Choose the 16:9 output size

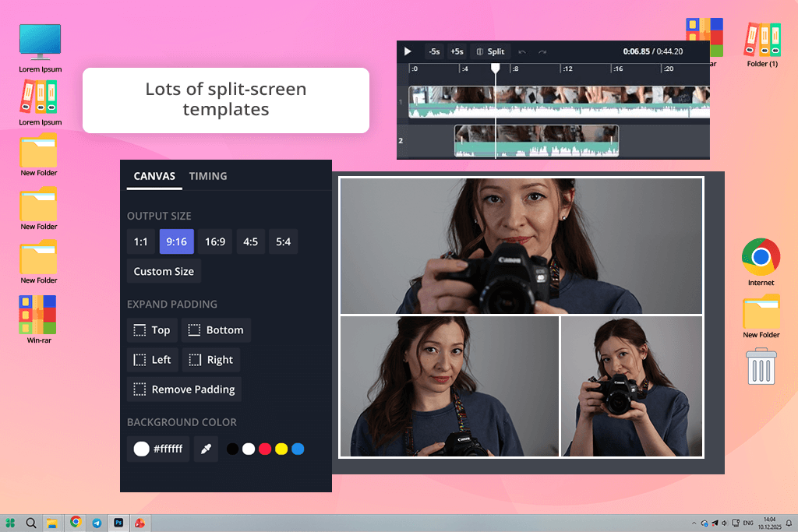(215, 241)
